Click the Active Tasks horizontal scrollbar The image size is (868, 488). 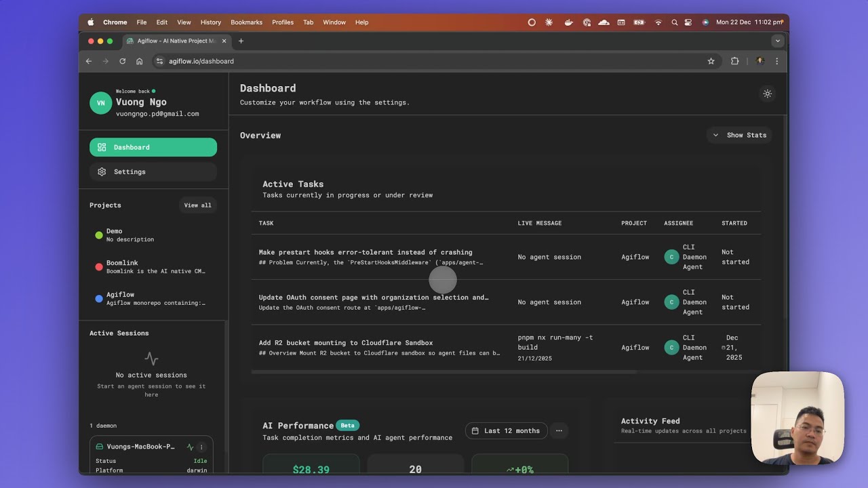443,372
